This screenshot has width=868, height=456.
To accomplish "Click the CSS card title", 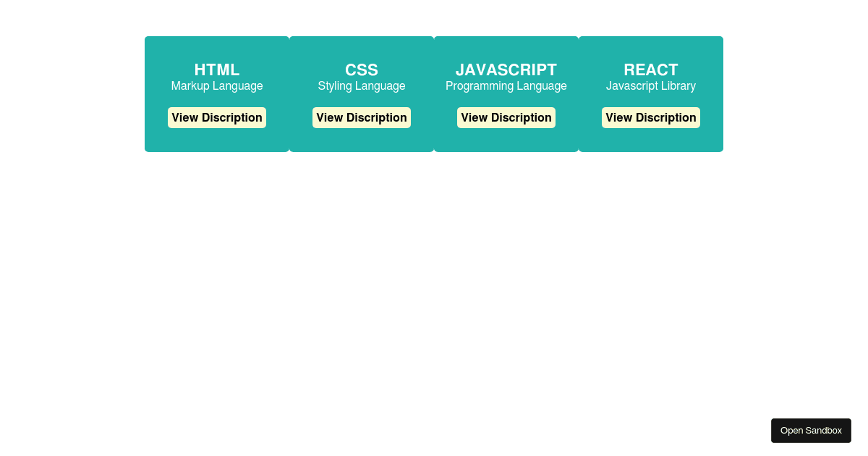I will point(362,70).
